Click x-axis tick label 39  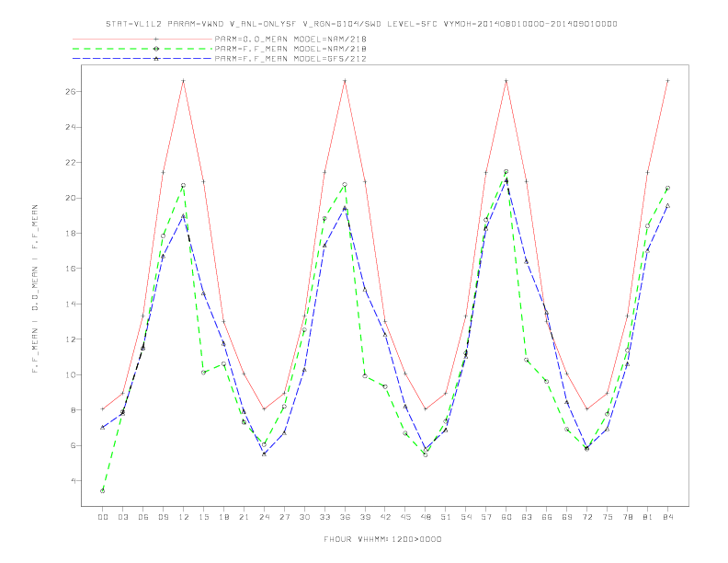click(x=365, y=517)
